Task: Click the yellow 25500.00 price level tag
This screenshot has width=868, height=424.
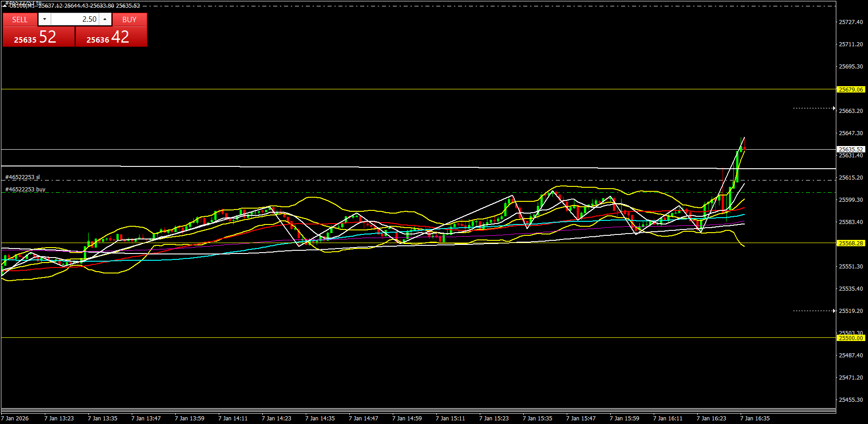Action: (851, 338)
